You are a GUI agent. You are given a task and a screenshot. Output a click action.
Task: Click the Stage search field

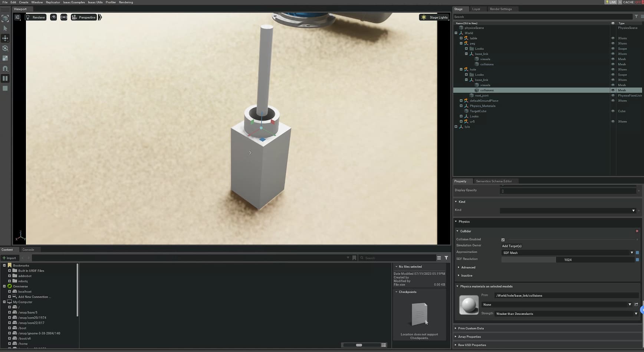tap(543, 17)
